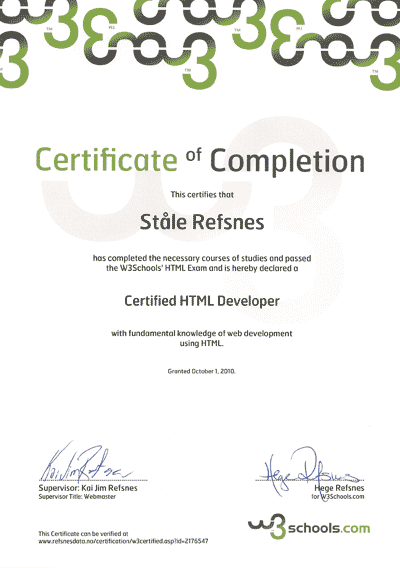The width and height of the screenshot is (400, 568).
Task: Click 'for W3Schools.com' text
Action: 338,497
